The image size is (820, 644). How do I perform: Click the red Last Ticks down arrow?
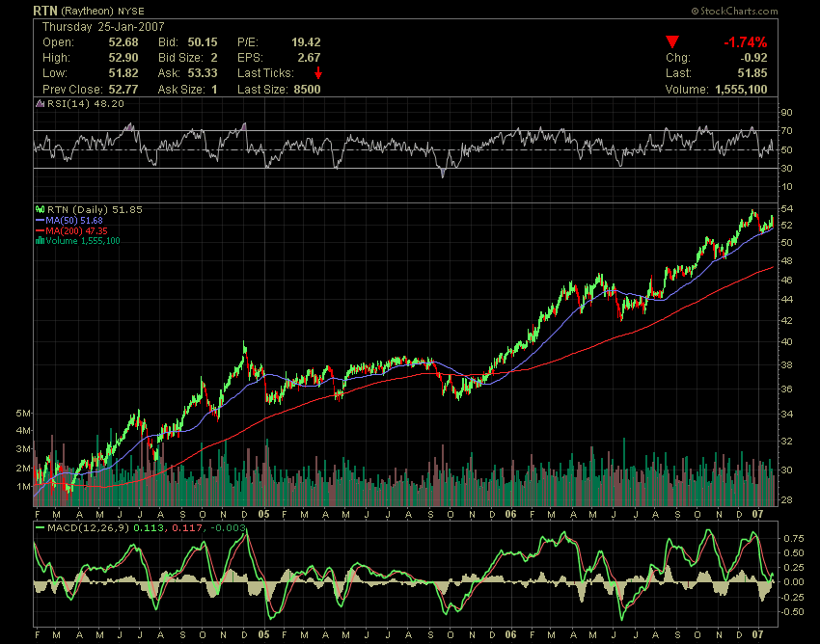pos(318,73)
